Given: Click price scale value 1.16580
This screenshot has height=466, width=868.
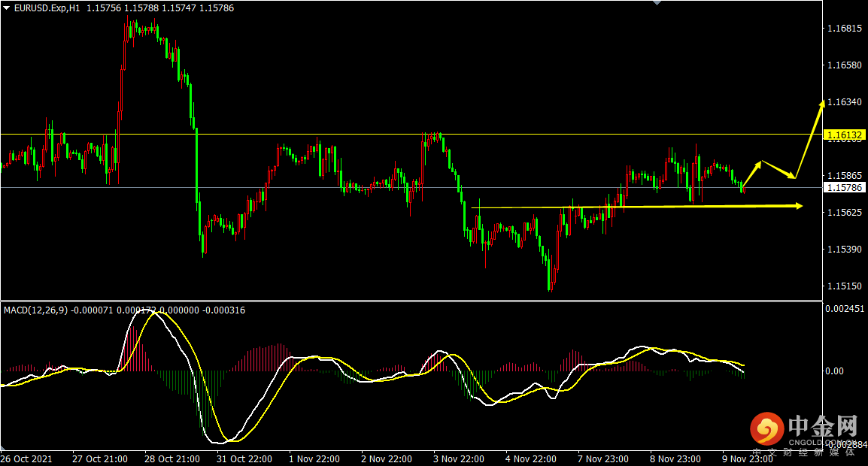Looking at the screenshot, I should (x=844, y=65).
